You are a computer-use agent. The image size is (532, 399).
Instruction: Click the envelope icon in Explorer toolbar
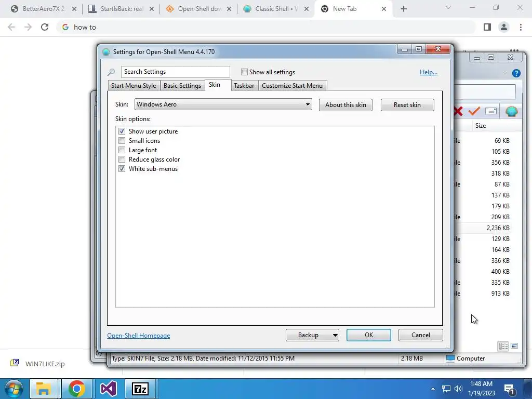pyautogui.click(x=491, y=111)
